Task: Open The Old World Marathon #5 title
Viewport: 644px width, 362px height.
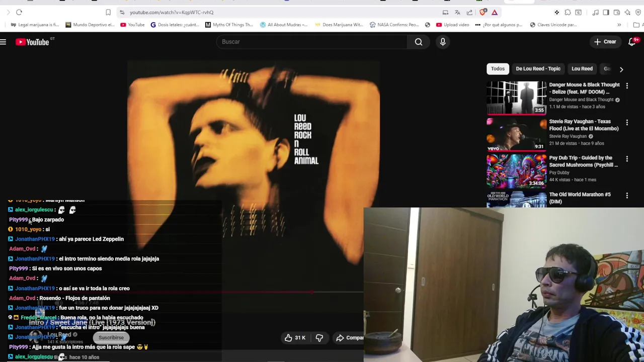Action: point(580,198)
